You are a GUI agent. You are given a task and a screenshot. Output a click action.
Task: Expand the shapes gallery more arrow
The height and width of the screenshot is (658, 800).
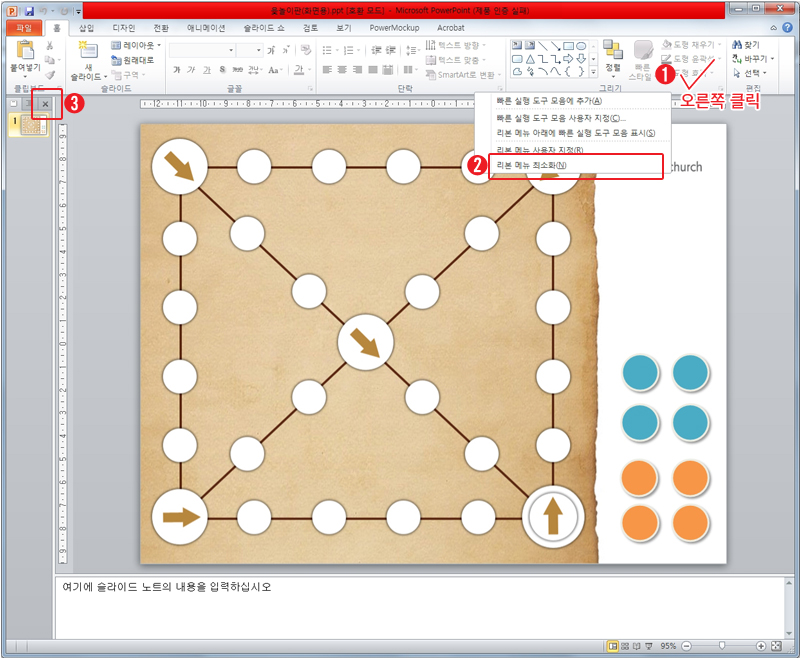pos(594,73)
